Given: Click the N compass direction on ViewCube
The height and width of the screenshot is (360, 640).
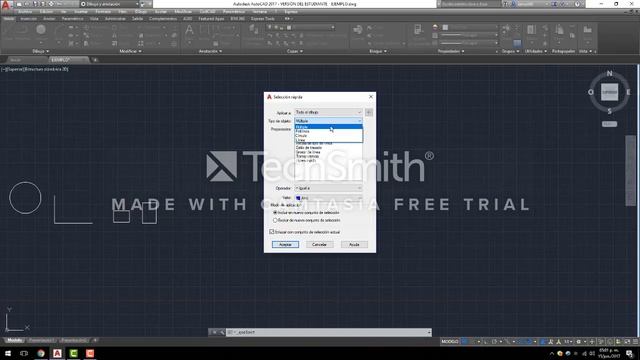Looking at the screenshot, I should pyautogui.click(x=609, y=73).
